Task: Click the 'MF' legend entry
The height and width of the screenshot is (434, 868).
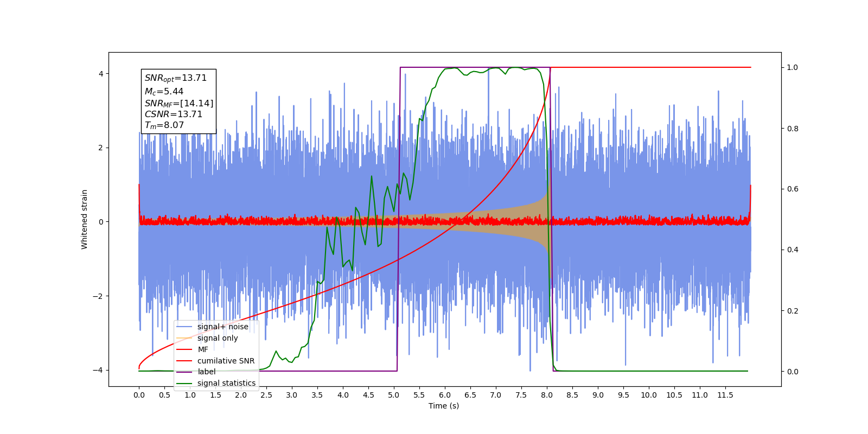Action: pyautogui.click(x=203, y=349)
